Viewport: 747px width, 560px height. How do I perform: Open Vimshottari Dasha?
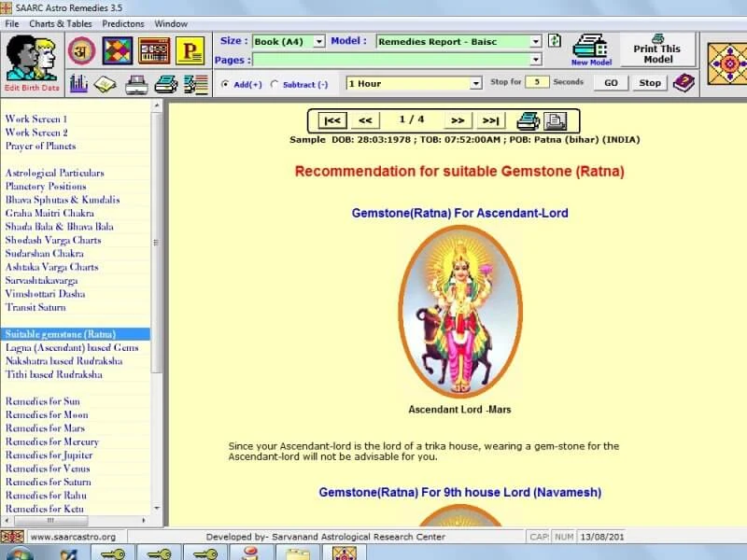point(45,294)
